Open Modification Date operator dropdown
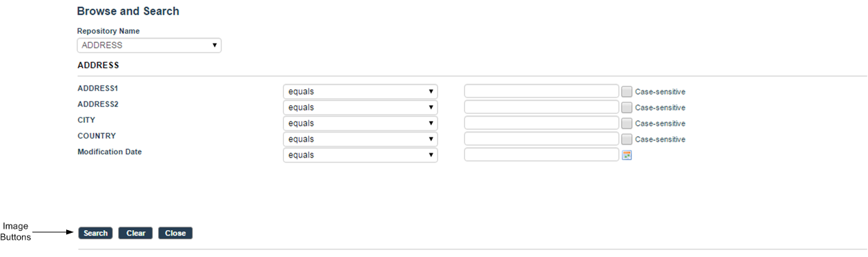This screenshot has width=868, height=257. point(360,155)
